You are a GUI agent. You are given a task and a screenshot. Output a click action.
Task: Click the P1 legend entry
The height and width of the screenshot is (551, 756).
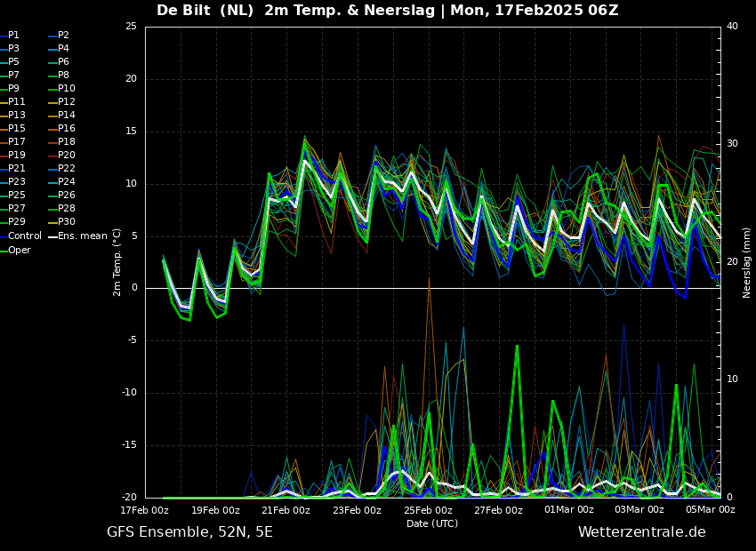[x=10, y=36]
